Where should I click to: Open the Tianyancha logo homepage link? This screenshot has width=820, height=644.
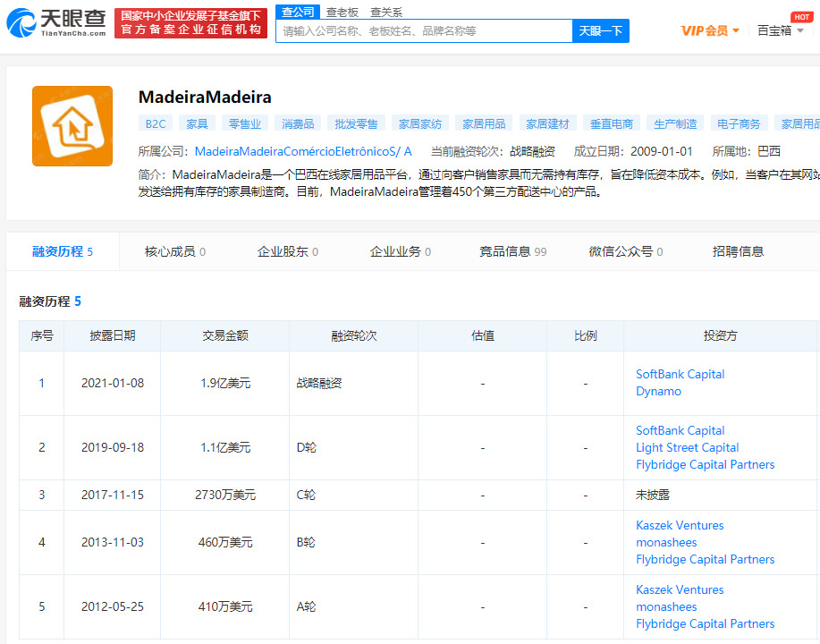click(x=56, y=23)
